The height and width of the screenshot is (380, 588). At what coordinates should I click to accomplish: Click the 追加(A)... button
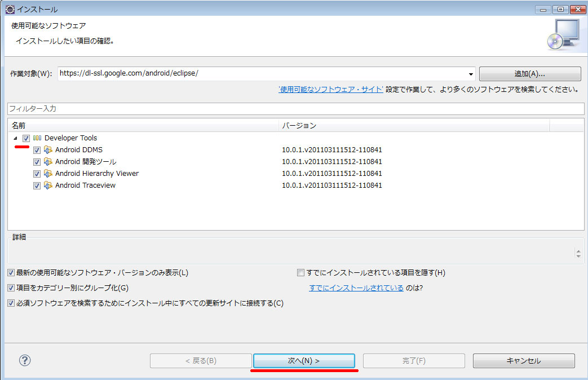tap(530, 74)
